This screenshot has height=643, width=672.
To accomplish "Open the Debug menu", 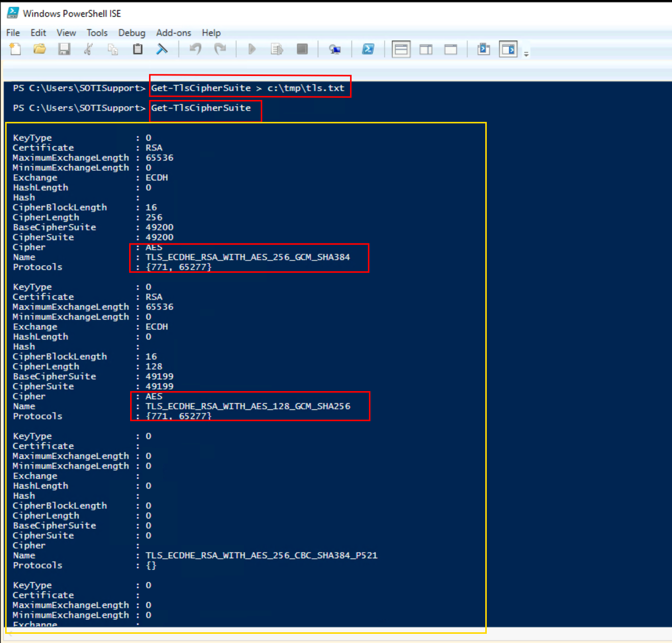I will point(132,33).
